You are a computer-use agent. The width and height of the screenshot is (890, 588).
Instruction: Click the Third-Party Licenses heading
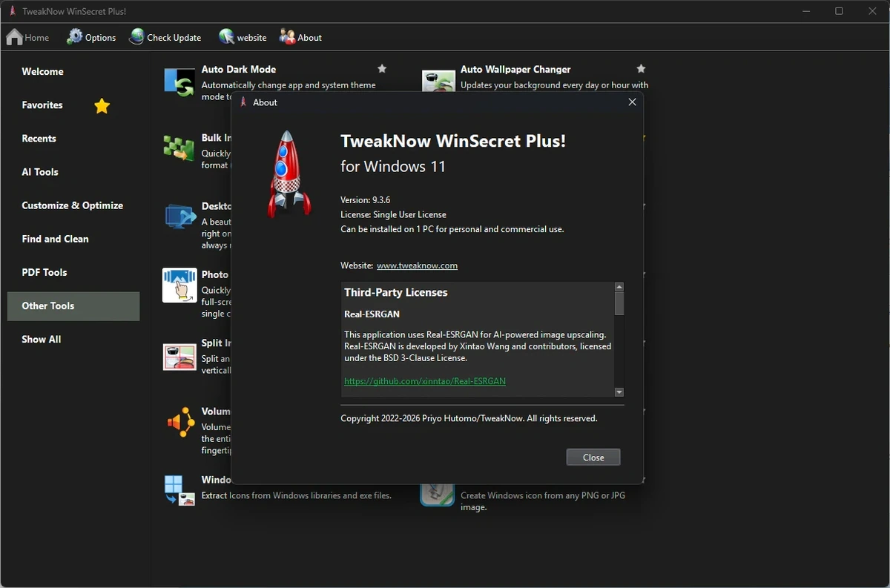coord(396,293)
